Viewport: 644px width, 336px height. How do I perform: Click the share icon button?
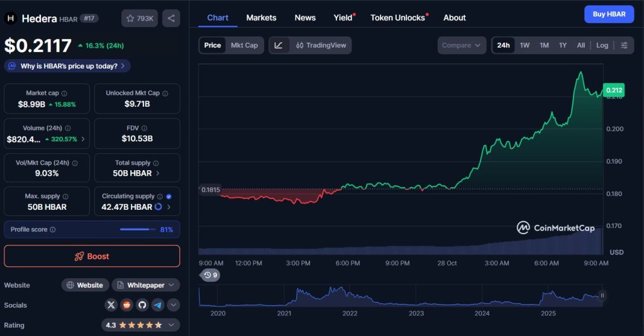point(171,18)
